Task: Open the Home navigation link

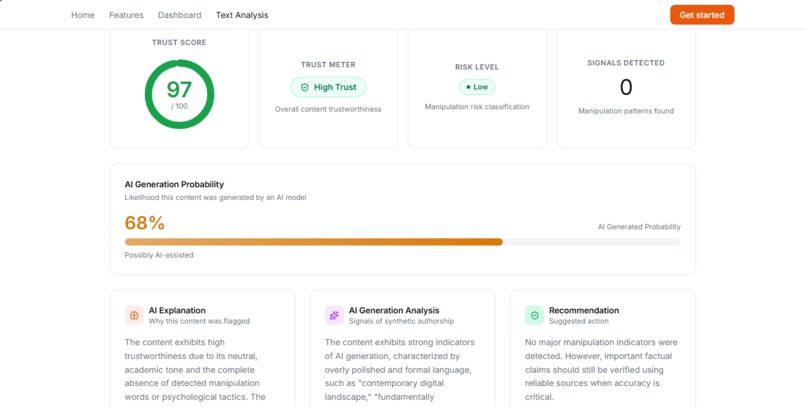Action: pyautogui.click(x=83, y=15)
